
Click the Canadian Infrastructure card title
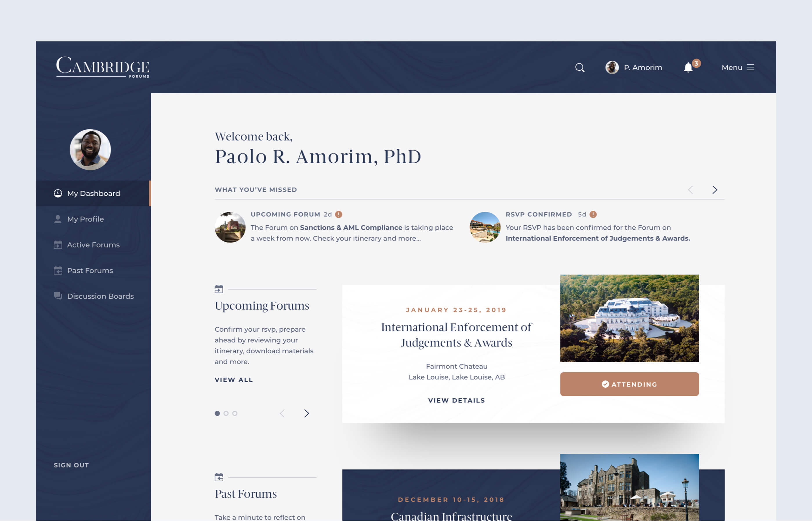point(451,516)
